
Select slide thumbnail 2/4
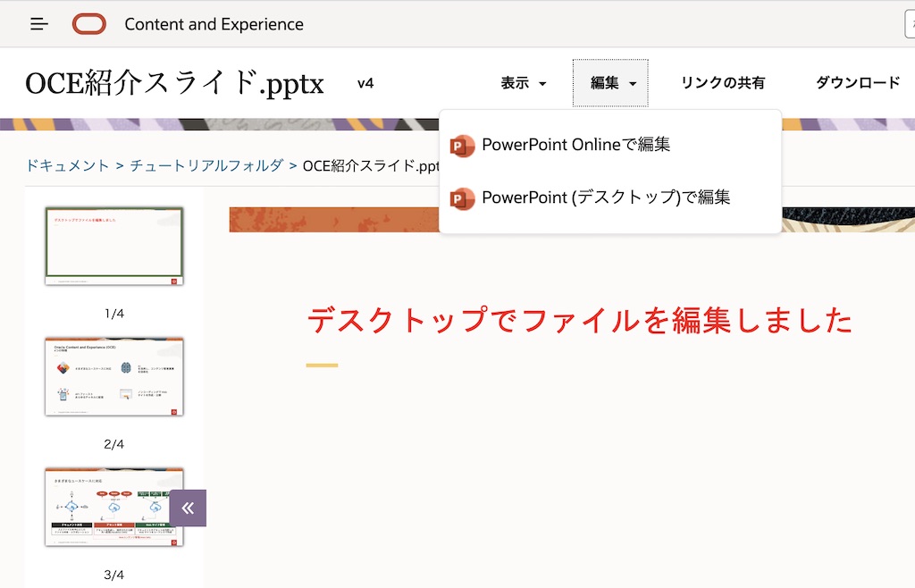click(114, 376)
